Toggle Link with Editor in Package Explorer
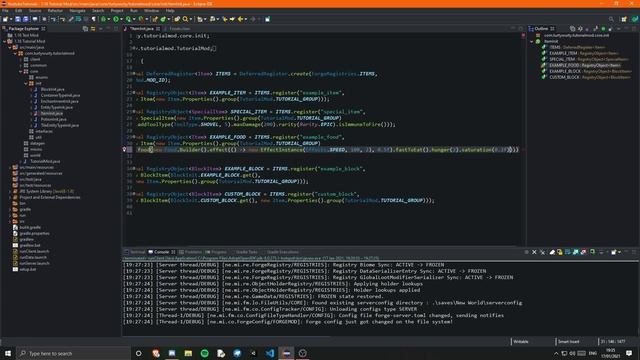This screenshot has width=640, height=360. [93, 29]
